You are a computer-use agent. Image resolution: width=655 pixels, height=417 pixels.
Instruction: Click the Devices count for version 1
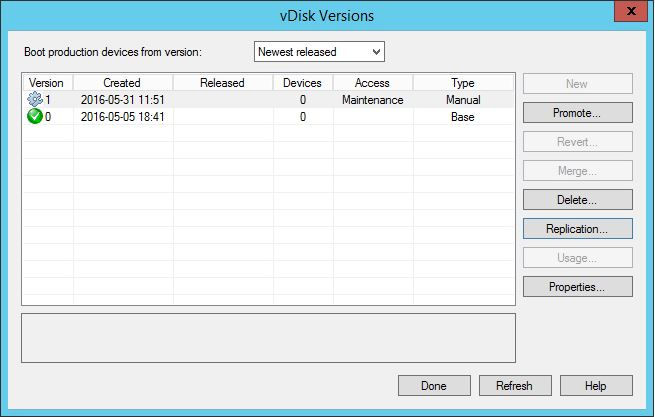click(x=303, y=100)
